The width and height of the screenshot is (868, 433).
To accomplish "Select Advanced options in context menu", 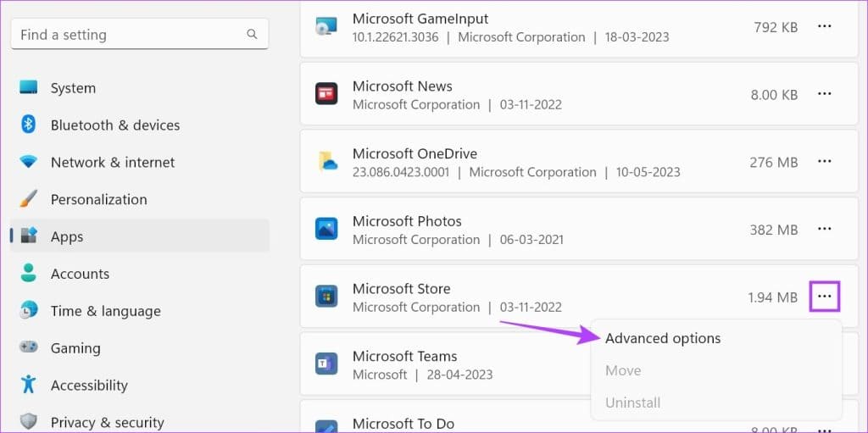I will [x=663, y=338].
